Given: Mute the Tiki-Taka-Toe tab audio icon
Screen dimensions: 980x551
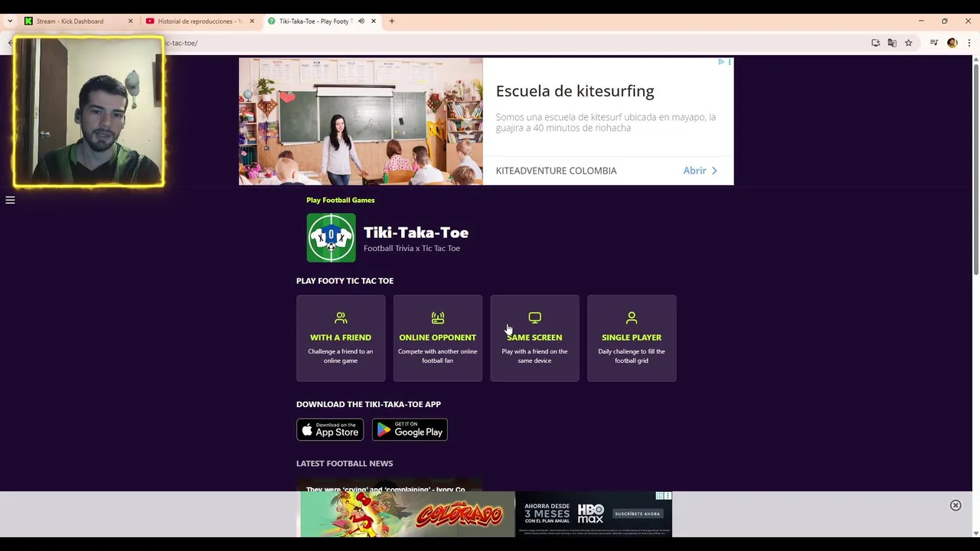Looking at the screenshot, I should click(361, 21).
